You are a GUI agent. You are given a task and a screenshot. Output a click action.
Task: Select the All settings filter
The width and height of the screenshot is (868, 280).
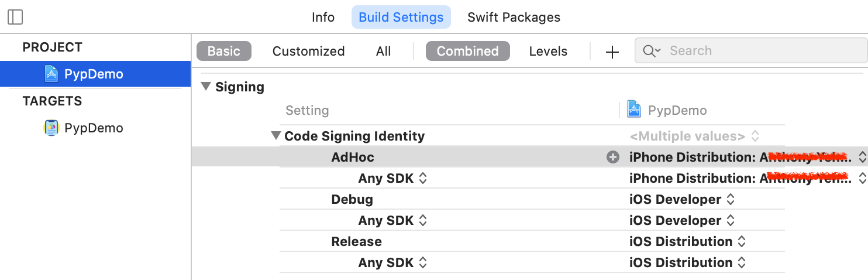coord(383,51)
